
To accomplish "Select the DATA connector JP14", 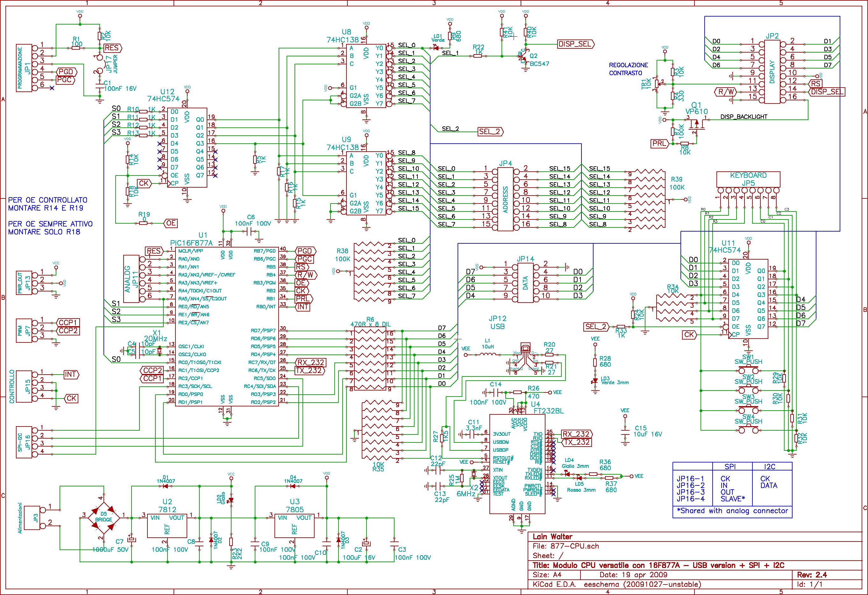I will (525, 283).
